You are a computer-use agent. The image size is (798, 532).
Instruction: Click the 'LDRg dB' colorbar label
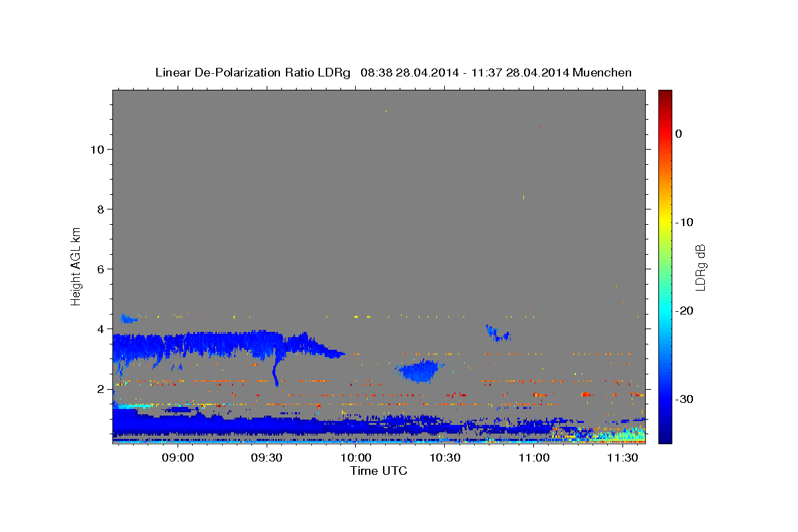(x=700, y=267)
